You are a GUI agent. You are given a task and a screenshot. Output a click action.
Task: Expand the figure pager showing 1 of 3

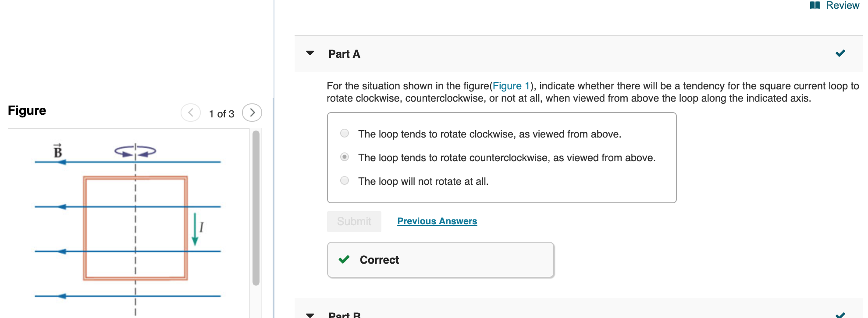point(221,113)
